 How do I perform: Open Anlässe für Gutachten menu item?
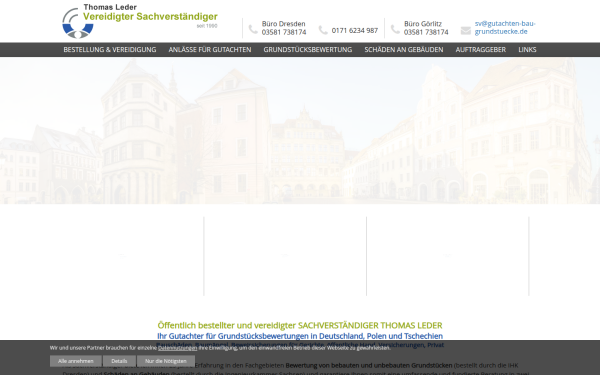(x=210, y=49)
